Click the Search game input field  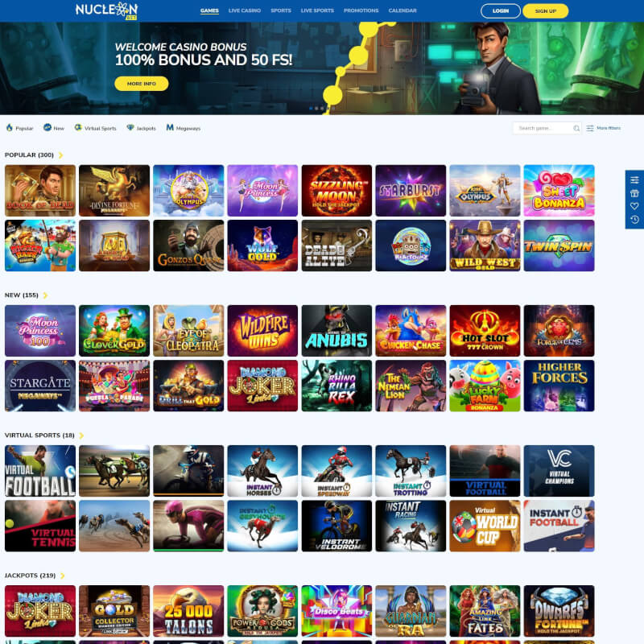543,128
